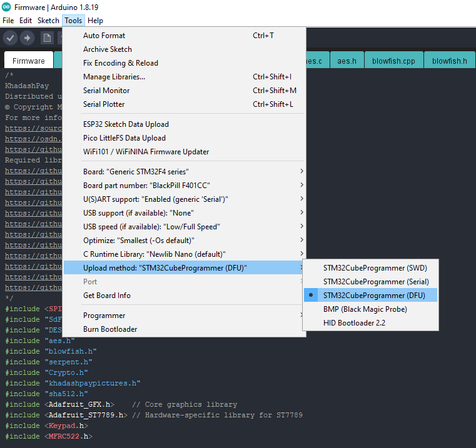Expand USB support (if available) submenu
This screenshot has height=448, width=476.
tap(185, 213)
